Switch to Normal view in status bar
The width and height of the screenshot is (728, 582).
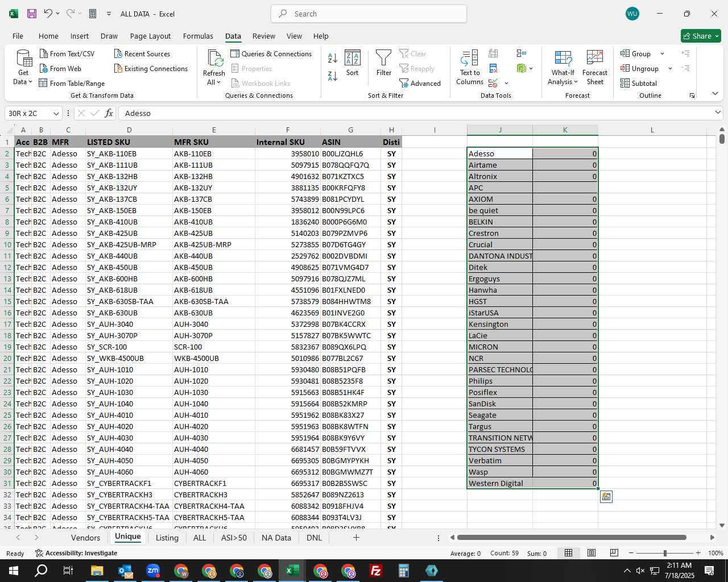coord(568,553)
